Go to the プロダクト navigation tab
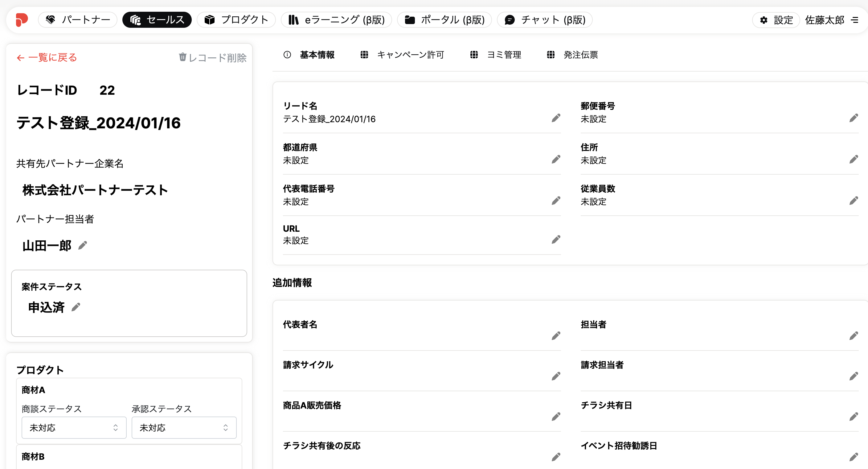Screen dimensions: 868x469 pyautogui.click(x=236, y=20)
